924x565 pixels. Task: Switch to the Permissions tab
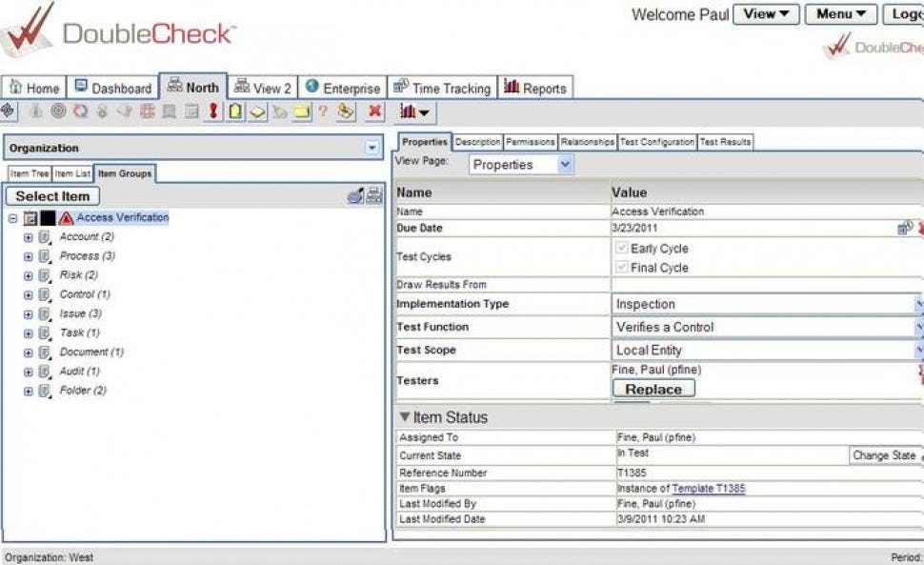coord(530,140)
